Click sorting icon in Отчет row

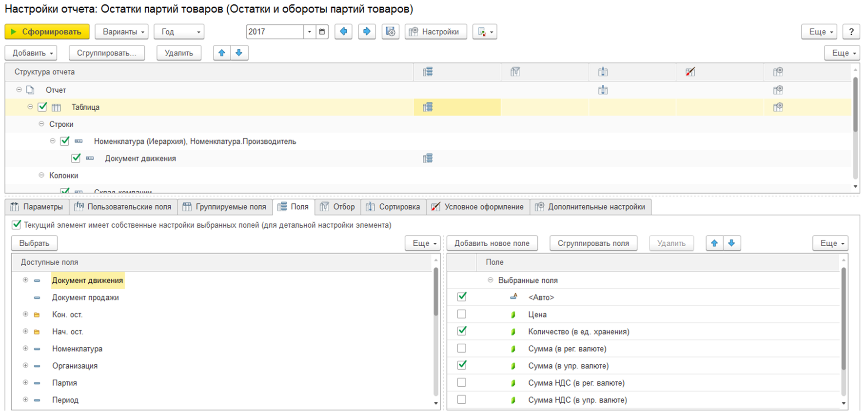[x=603, y=90]
